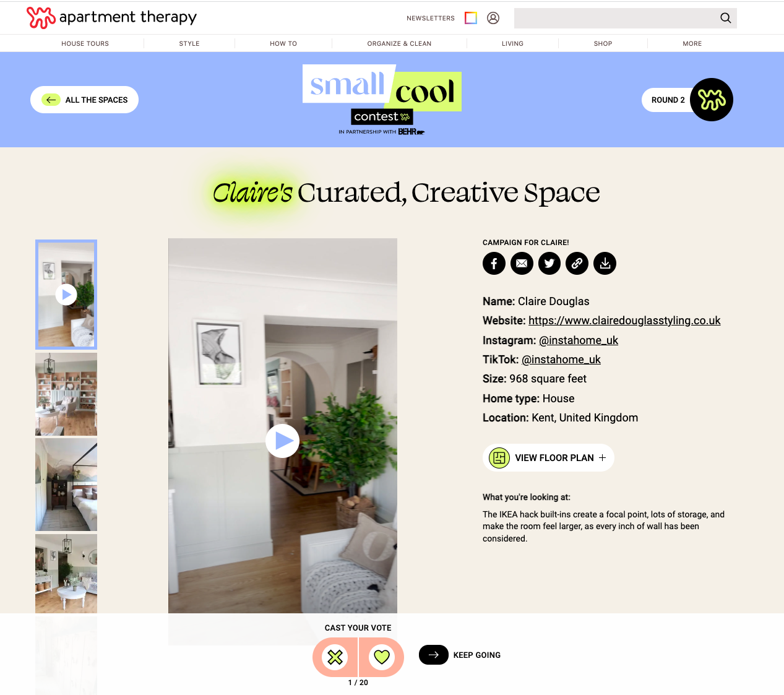The width and height of the screenshot is (784, 695).
Task: Click Keep Going arrow button
Action: tap(434, 655)
